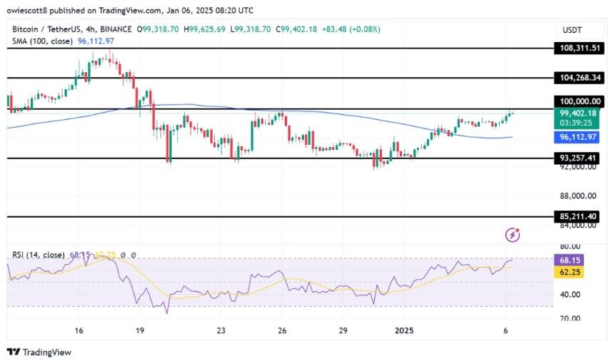Click the owiescott8 published header text
614x364 pixels.
point(130,11)
